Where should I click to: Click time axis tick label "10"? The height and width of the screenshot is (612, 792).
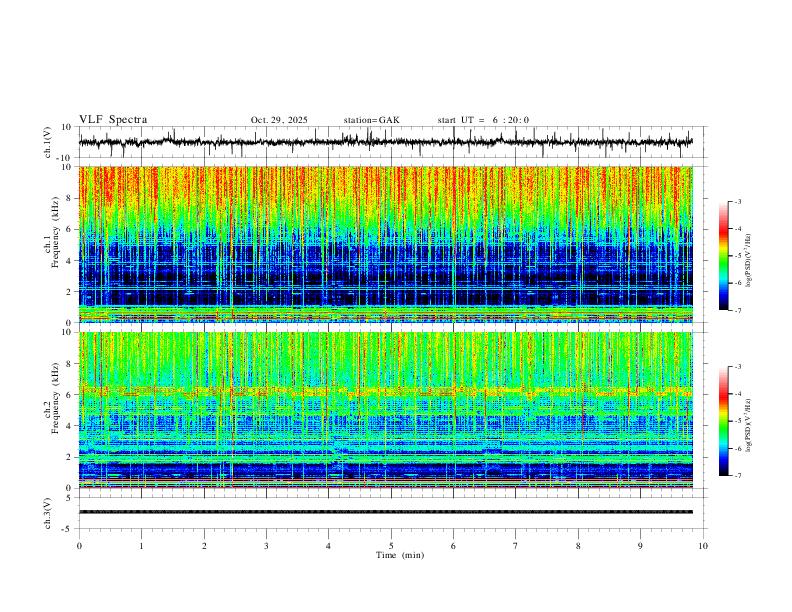point(703,546)
